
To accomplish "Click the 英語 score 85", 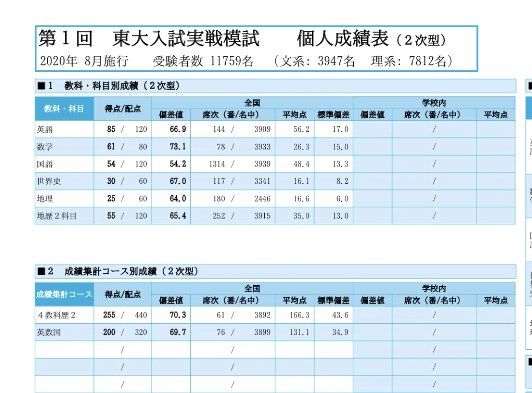I will (111, 129).
